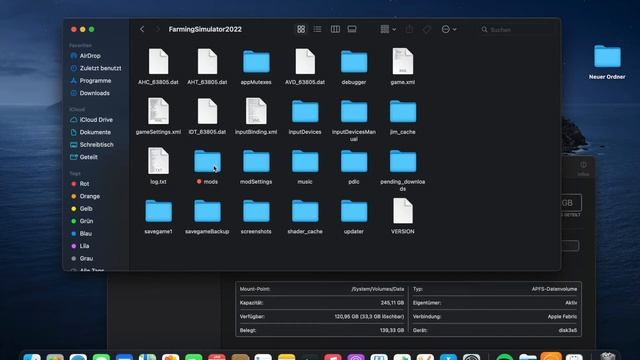
Task: Open the action (ellipsis) menu dropdown
Action: point(449,29)
